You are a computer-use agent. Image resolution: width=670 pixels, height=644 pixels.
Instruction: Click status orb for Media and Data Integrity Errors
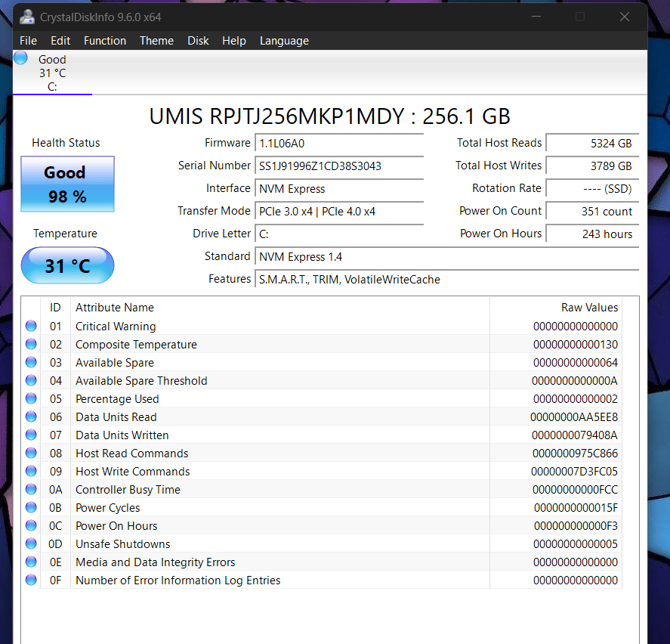tap(31, 562)
